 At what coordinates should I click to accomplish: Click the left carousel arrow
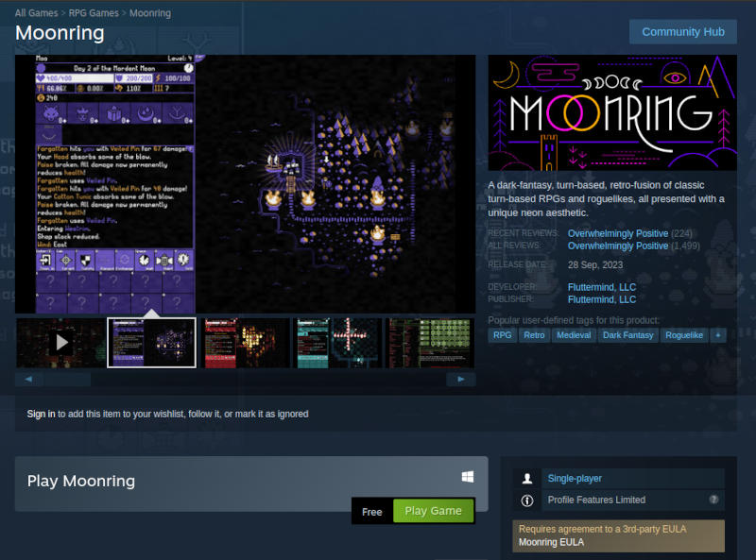tap(28, 378)
